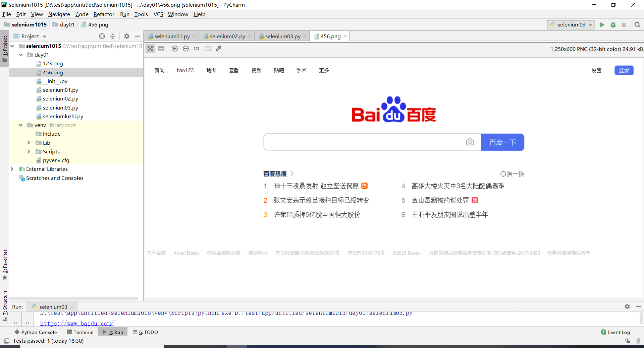This screenshot has width=644, height=348.
Task: Click the Run console vertical scrollbar
Action: click(x=641, y=318)
